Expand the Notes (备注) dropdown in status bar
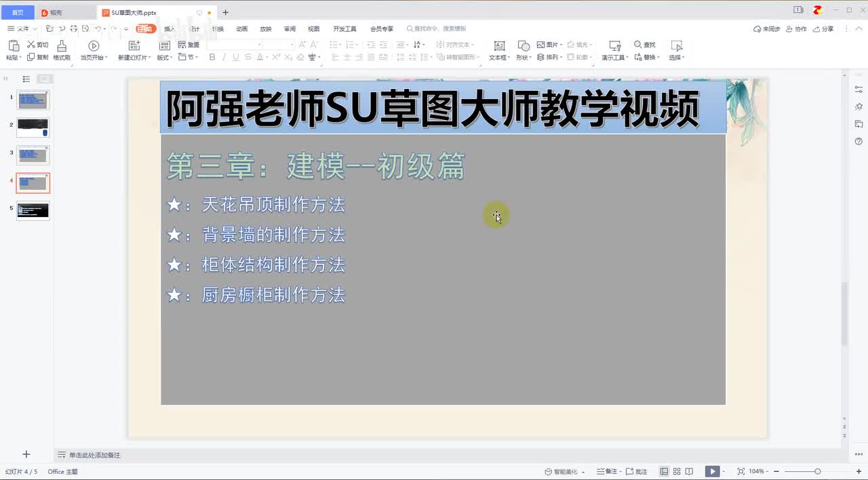This screenshot has height=480, width=868. coord(620,471)
